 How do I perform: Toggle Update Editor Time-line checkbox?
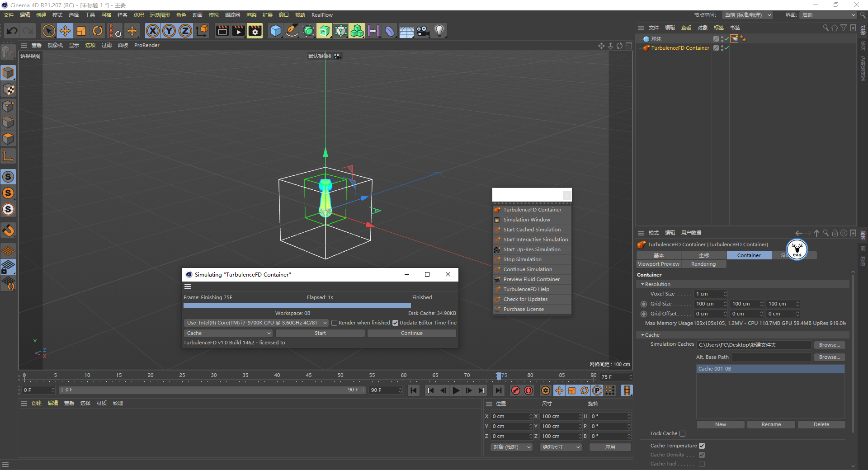(x=395, y=323)
